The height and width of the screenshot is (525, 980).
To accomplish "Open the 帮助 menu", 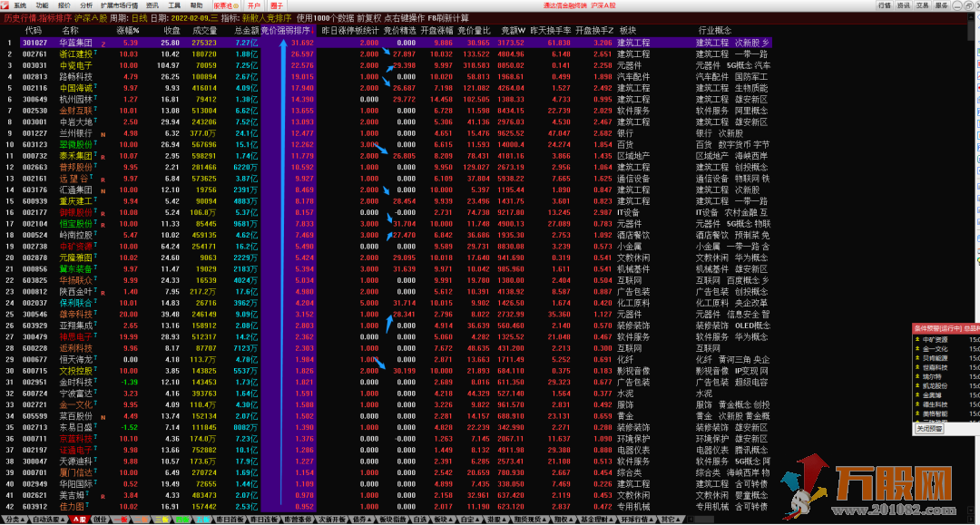I will tap(196, 5).
